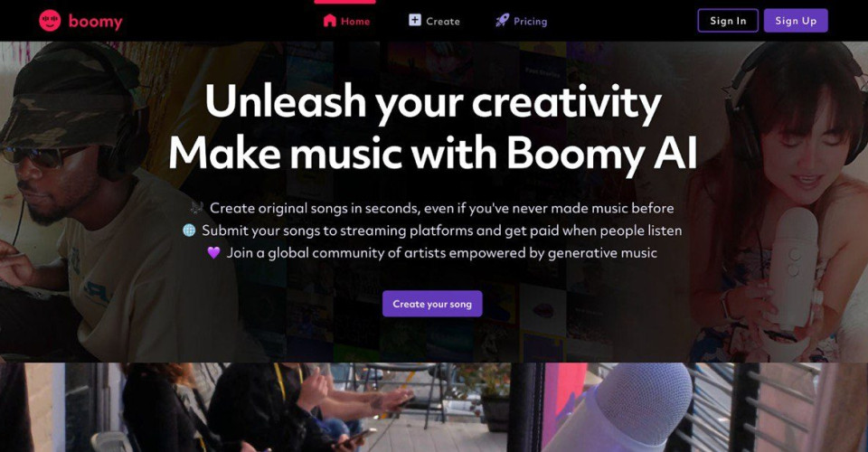Click the purple heart emoji bullet
This screenshot has width=868, height=452.
coord(213,253)
